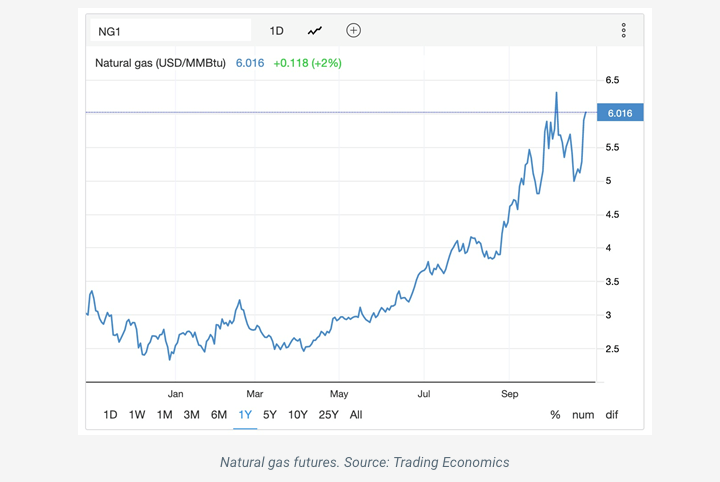
Task: Toggle dif scale mode
Action: [611, 415]
